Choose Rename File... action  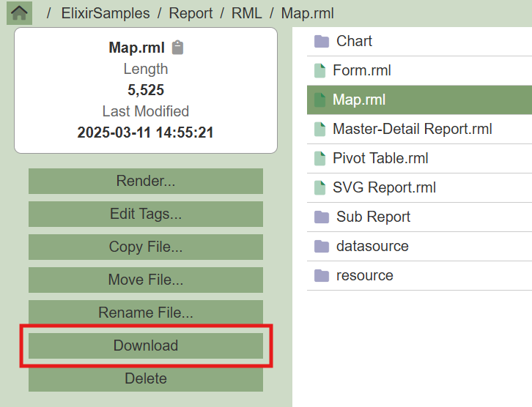coord(146,312)
